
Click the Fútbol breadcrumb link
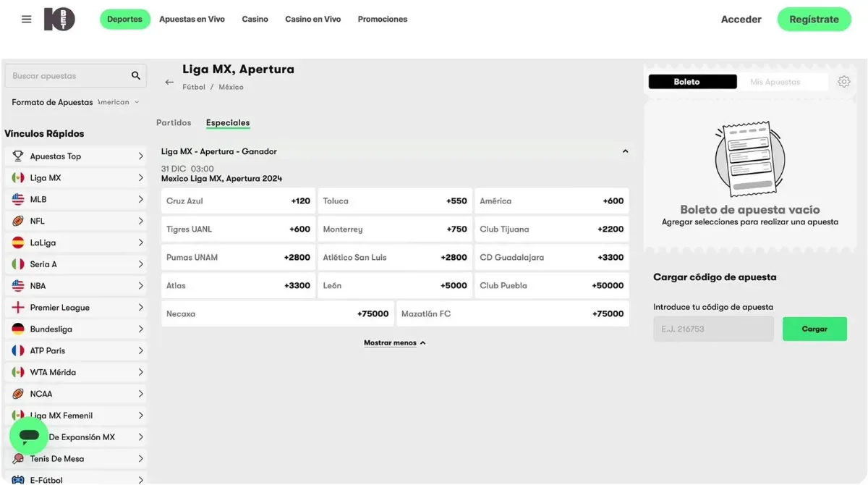(x=194, y=87)
